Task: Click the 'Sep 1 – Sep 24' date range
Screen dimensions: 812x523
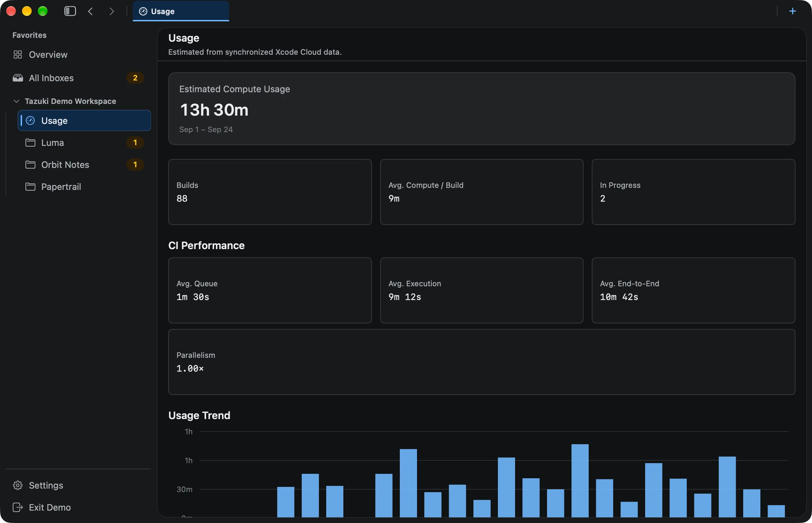Action: (206, 129)
